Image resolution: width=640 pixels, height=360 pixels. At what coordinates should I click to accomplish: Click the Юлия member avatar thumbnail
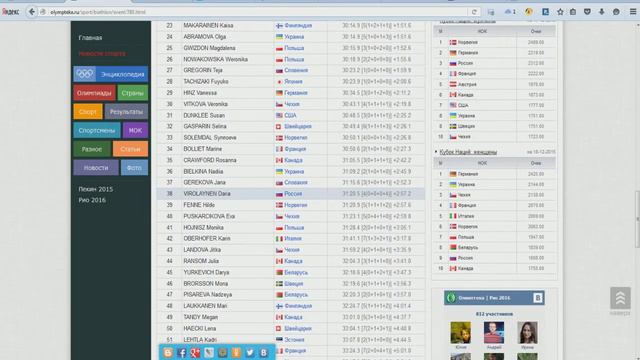click(460, 333)
